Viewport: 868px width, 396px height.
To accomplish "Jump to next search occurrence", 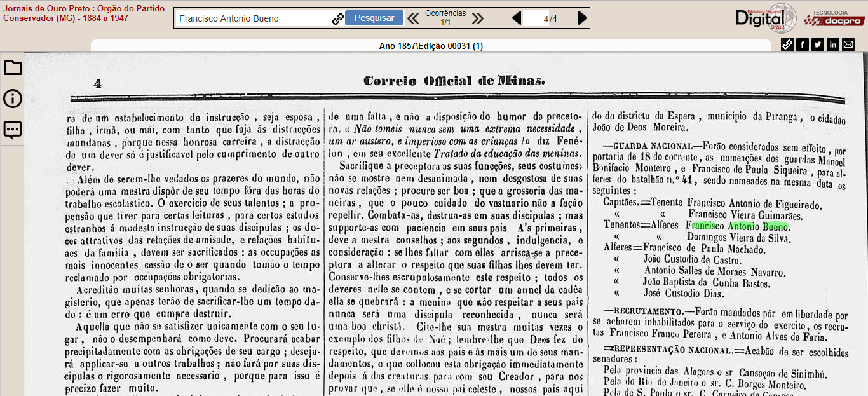I will (478, 18).
